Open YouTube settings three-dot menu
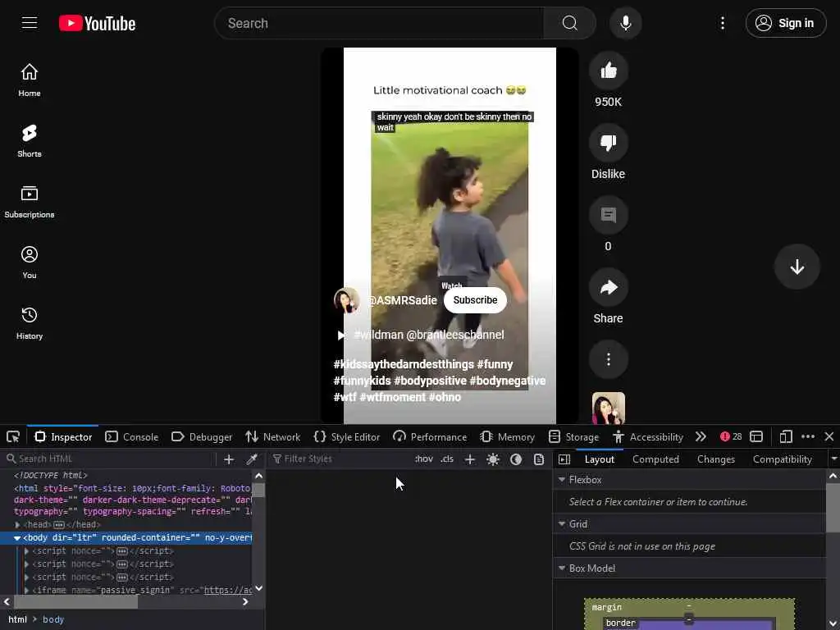The width and height of the screenshot is (840, 630). tap(722, 23)
